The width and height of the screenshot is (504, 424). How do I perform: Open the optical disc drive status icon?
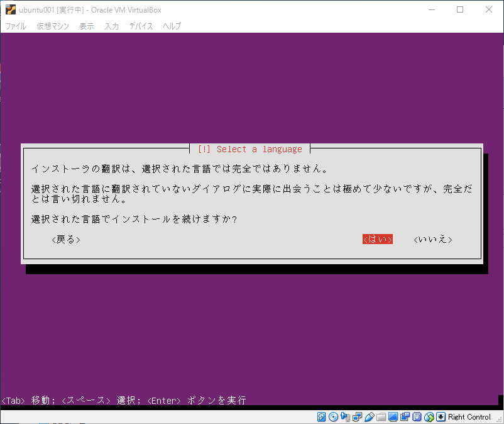click(333, 417)
